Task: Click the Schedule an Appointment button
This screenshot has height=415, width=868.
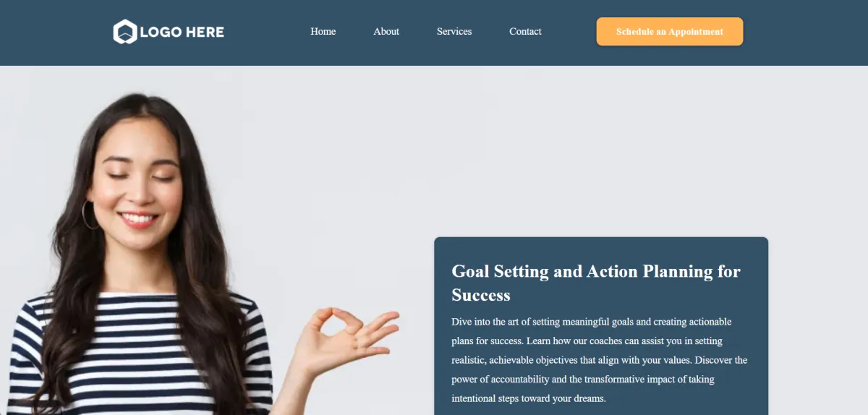Action: [669, 32]
